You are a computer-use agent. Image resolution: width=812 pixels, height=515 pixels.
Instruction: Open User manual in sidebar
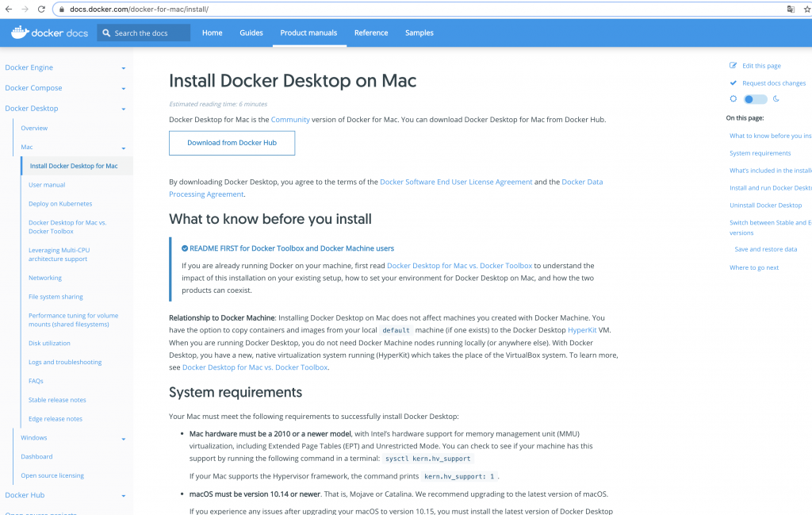pyautogui.click(x=47, y=184)
